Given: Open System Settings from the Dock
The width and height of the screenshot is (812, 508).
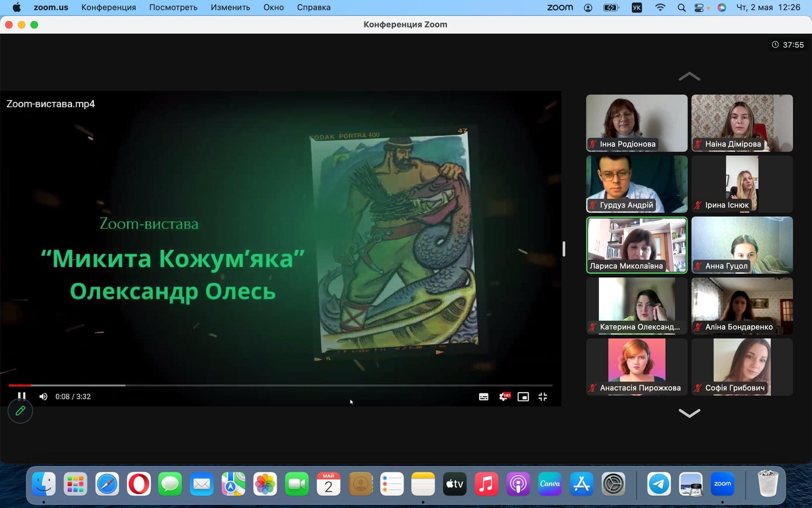Looking at the screenshot, I should 613,484.
